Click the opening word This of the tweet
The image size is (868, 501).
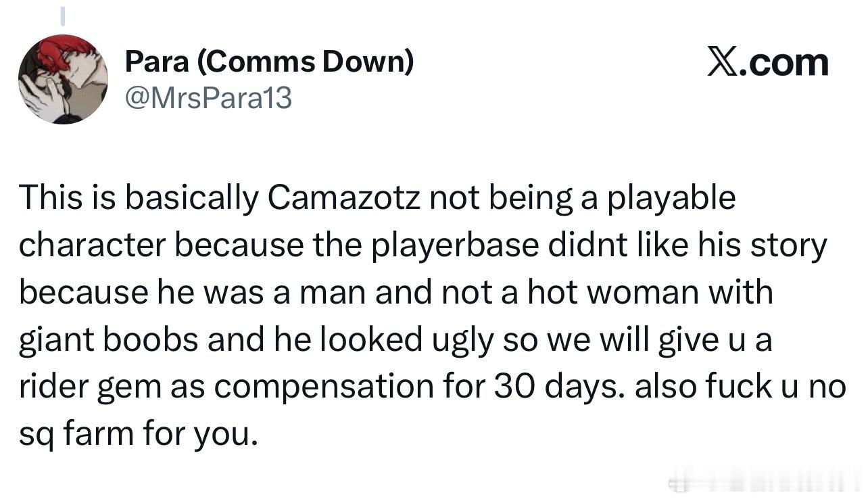49,198
